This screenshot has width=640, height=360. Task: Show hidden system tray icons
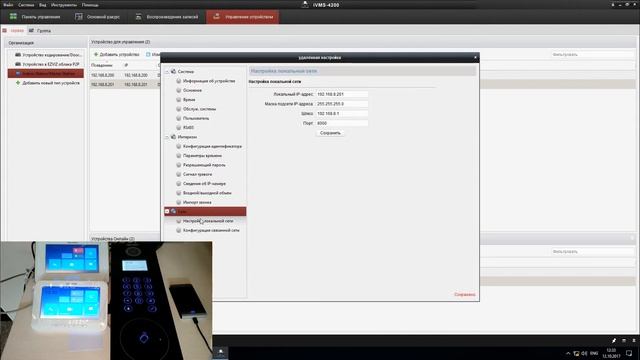point(568,353)
